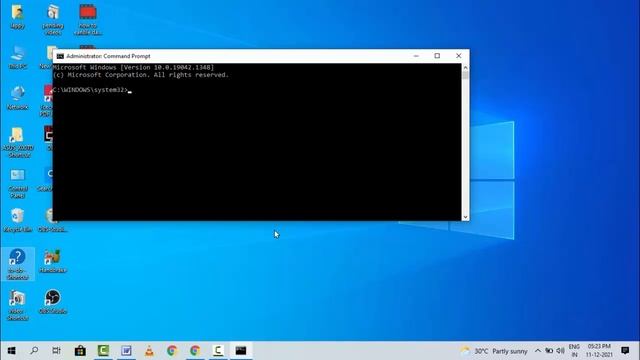Open the notification center icon
The width and height of the screenshot is (640, 360).
pyautogui.click(x=625, y=351)
